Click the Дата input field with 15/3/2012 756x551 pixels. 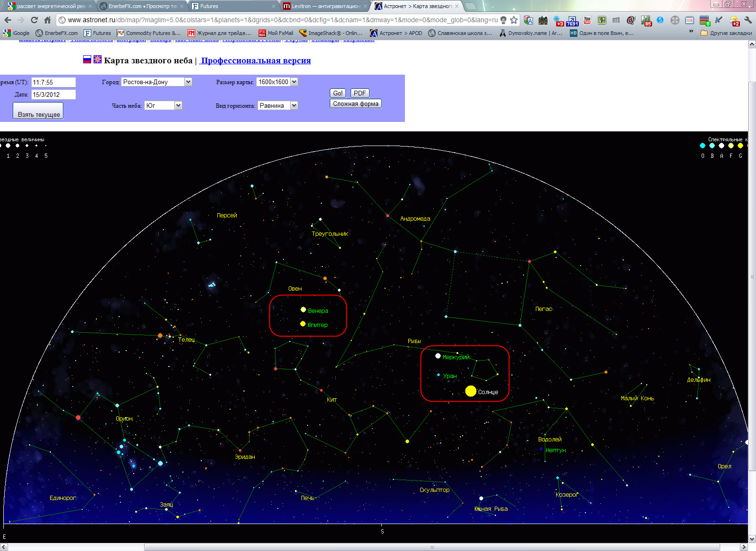pos(53,95)
